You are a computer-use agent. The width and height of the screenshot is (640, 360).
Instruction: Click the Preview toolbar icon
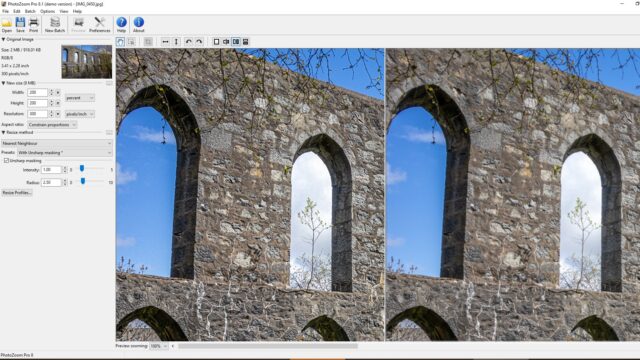click(x=78, y=24)
